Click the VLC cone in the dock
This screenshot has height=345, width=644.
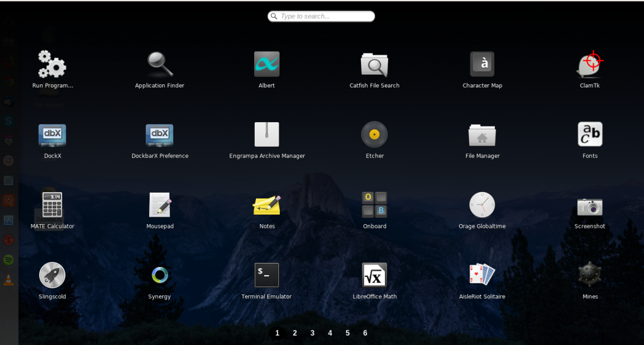8,280
